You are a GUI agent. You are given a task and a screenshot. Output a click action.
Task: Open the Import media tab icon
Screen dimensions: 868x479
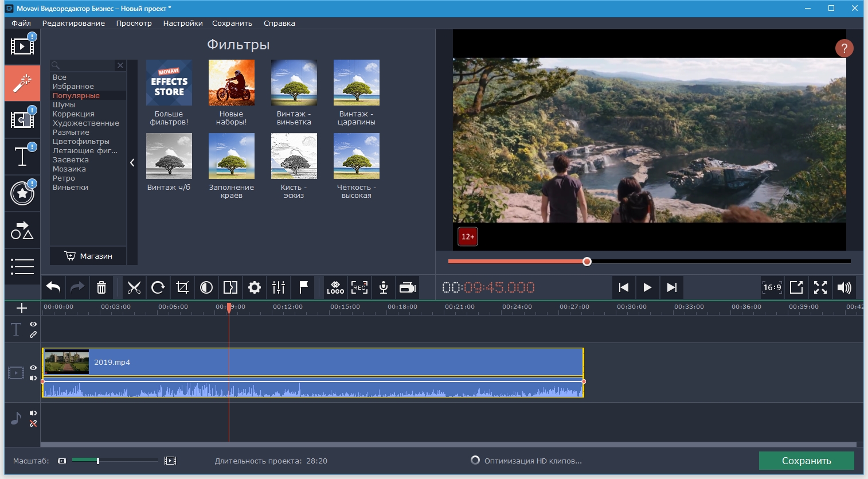click(22, 46)
